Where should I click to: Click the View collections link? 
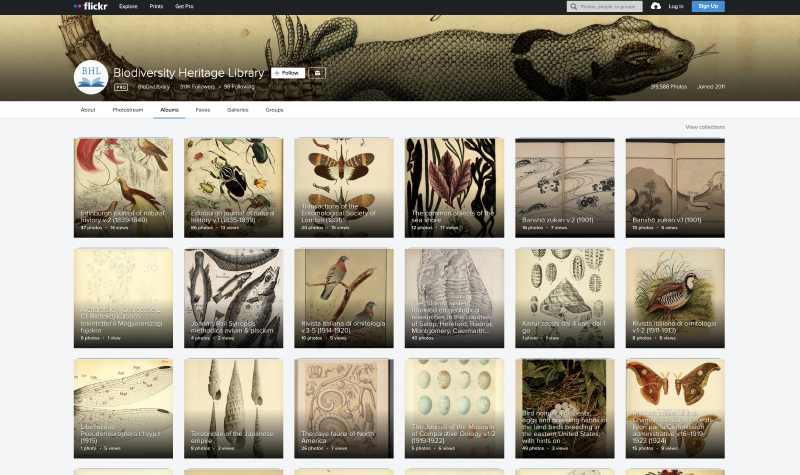pyautogui.click(x=704, y=127)
